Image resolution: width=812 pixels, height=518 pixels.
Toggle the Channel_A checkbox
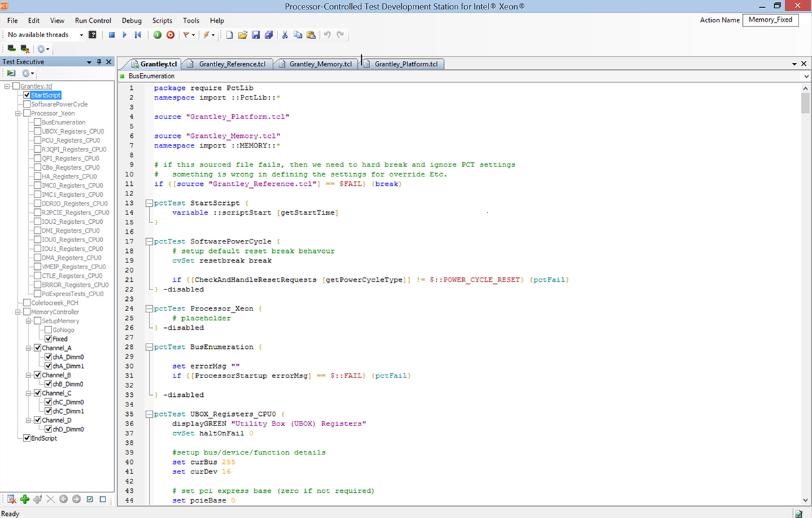[x=38, y=348]
